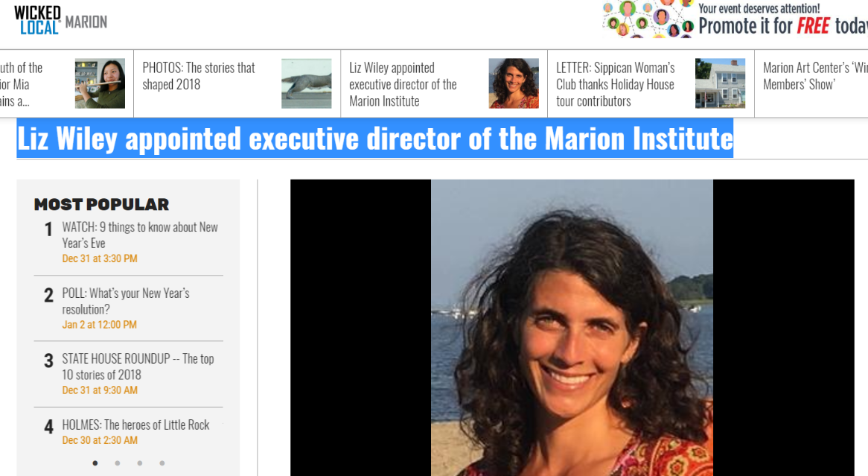868x476 pixels.
Task: Click the large Liz Wiley article photo
Action: click(x=572, y=328)
